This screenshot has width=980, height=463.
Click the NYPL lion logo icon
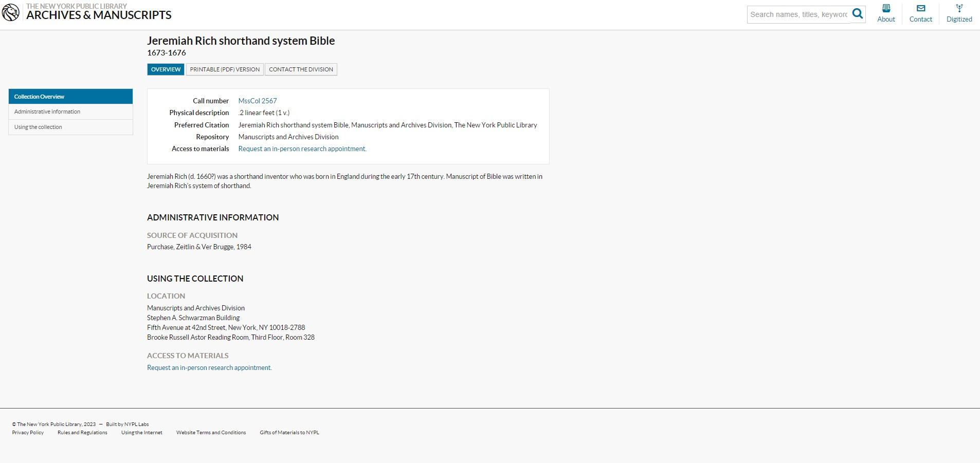coord(11,12)
